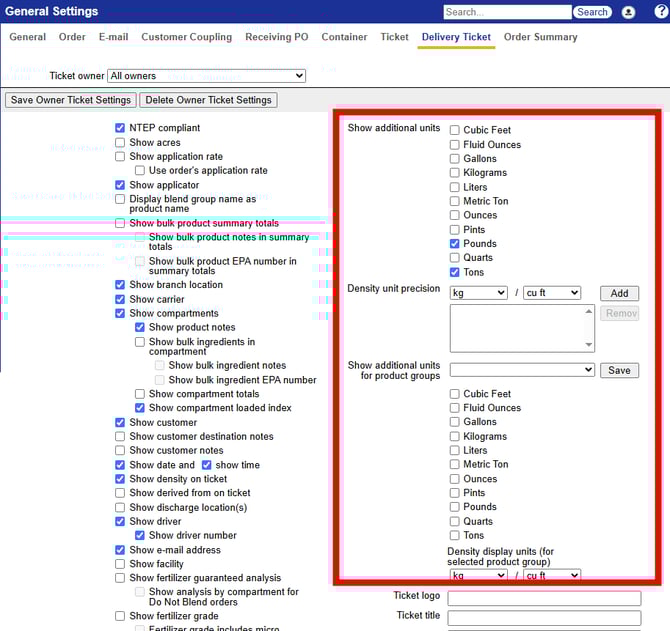The height and width of the screenshot is (631, 670).
Task: Click the user account icon
Action: click(x=628, y=12)
